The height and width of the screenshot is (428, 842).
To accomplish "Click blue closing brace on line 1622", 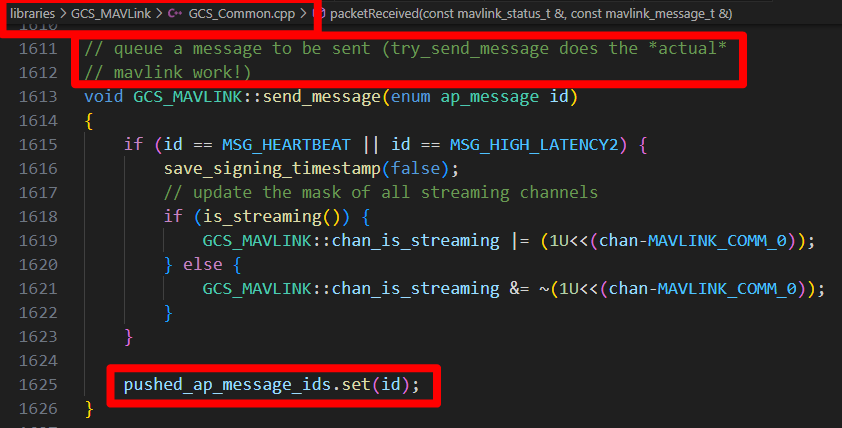I will click(168, 313).
